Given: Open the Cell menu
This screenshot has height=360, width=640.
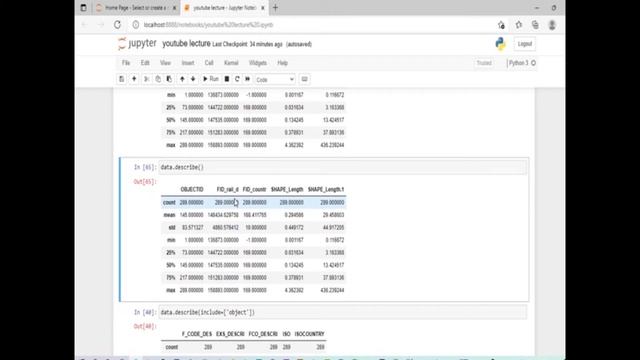Looking at the screenshot, I should point(209,63).
